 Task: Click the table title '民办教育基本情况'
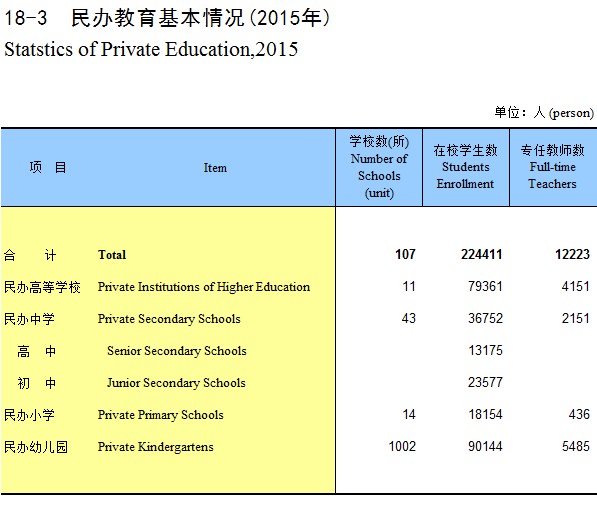[157, 18]
